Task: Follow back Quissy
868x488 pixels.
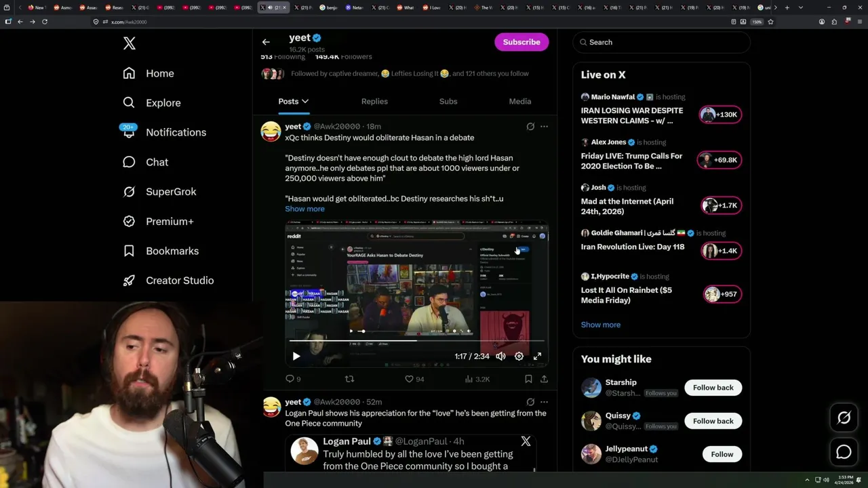Action: (713, 421)
